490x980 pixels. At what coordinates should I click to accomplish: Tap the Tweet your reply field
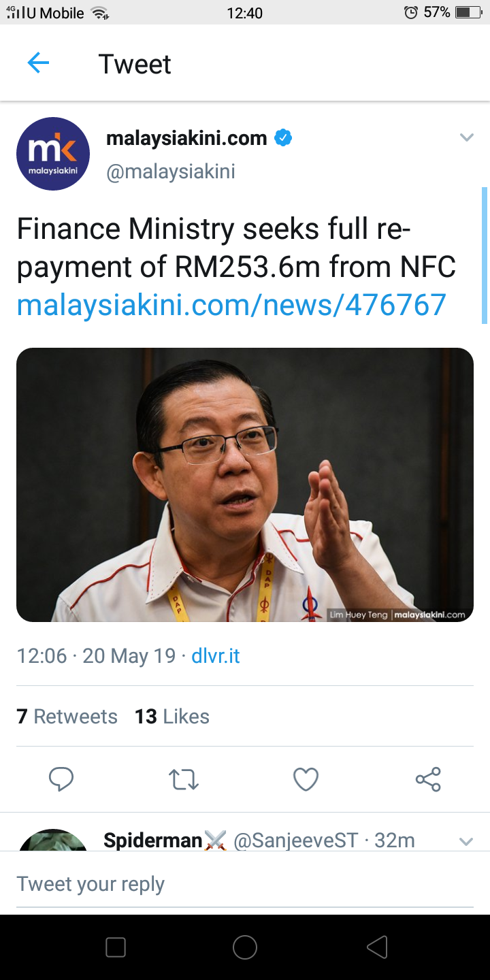point(245,884)
